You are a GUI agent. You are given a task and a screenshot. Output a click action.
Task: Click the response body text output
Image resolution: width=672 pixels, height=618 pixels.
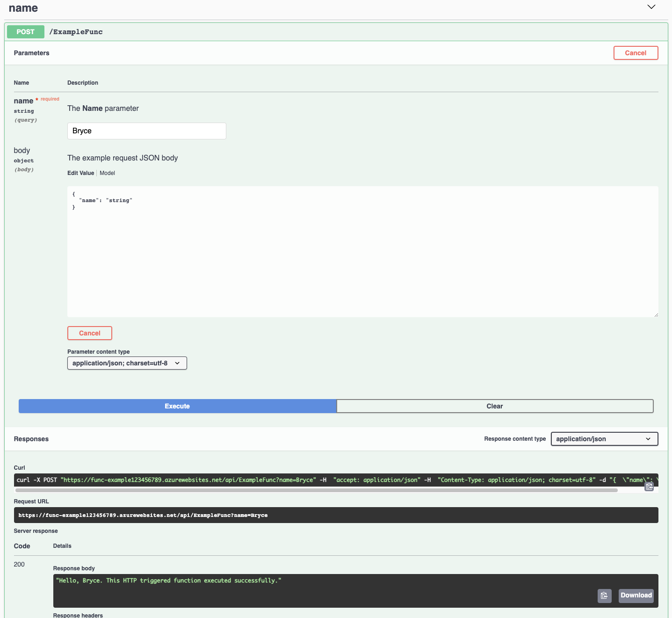tap(168, 581)
